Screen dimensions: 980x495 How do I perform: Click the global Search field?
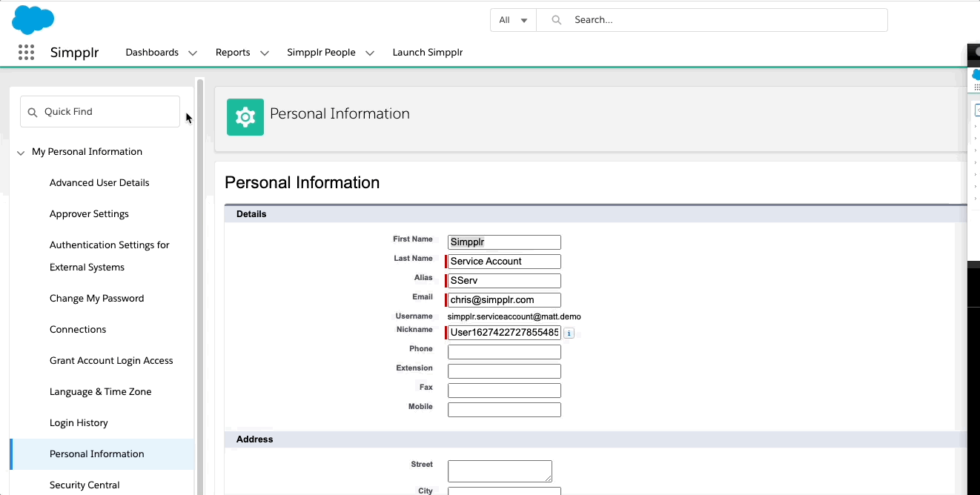[x=712, y=20]
